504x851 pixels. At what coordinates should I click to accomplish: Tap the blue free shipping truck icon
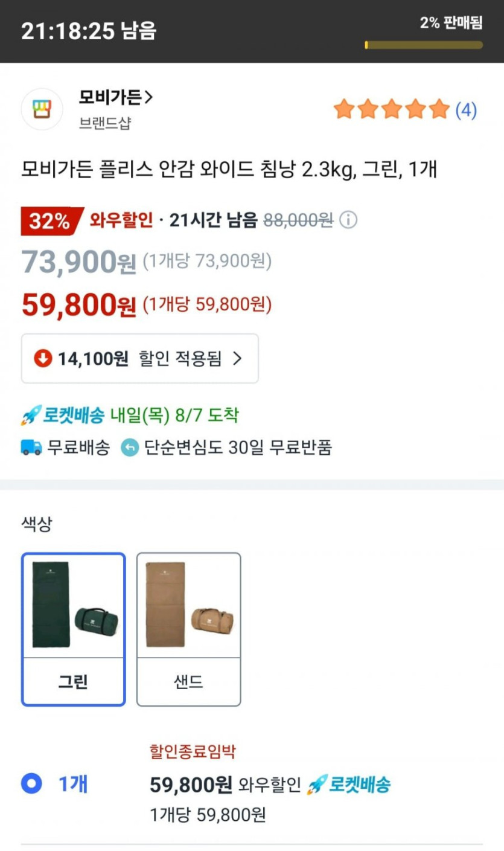(x=31, y=448)
